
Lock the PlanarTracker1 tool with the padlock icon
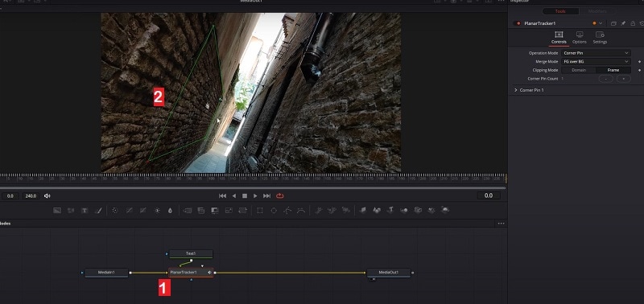633,23
